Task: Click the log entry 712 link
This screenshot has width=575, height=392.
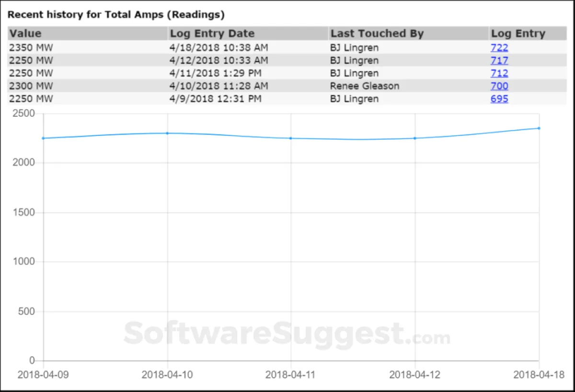Action: click(x=499, y=73)
